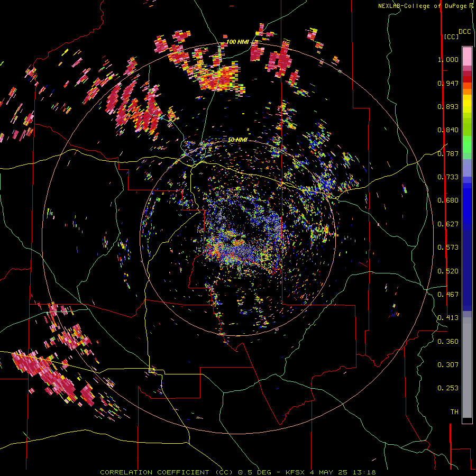
Task: Pick the bright green band on the color bar
Action: pyautogui.click(x=467, y=144)
